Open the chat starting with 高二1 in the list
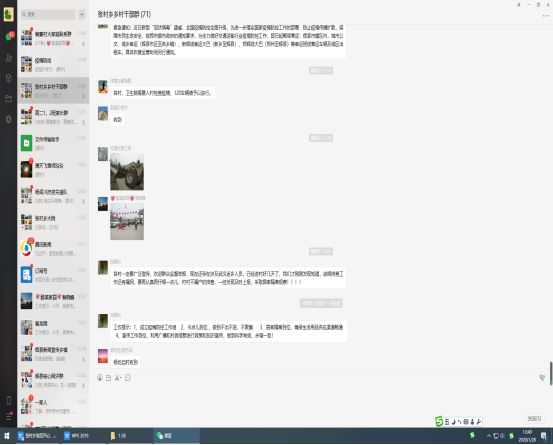 click(x=53, y=117)
